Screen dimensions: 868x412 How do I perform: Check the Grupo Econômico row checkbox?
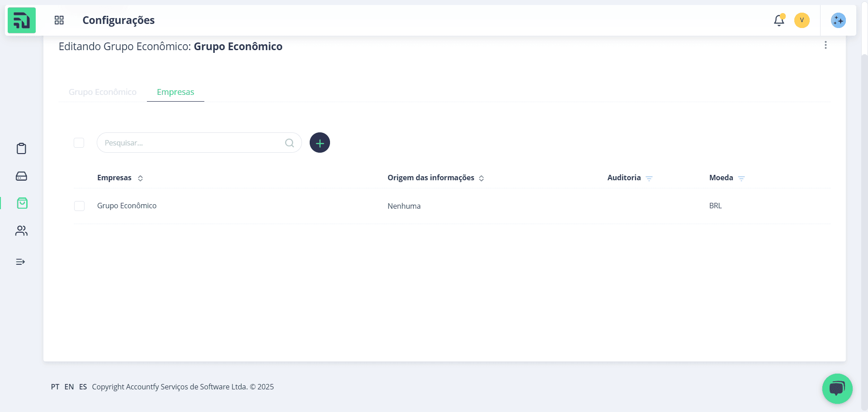79,206
